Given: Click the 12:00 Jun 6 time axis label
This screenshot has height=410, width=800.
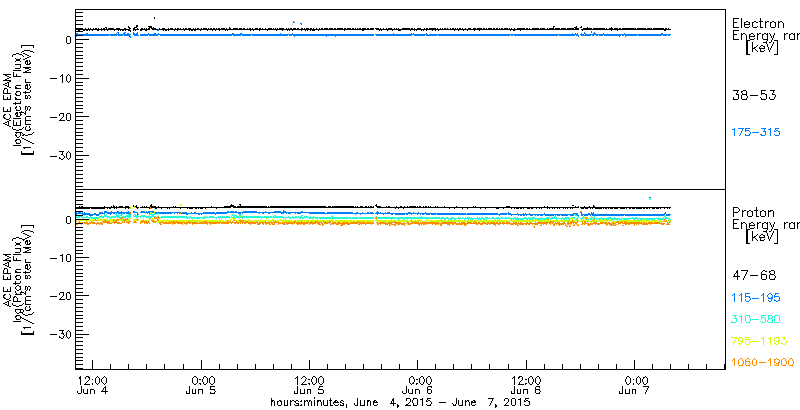Looking at the screenshot, I should pyautogui.click(x=526, y=386).
